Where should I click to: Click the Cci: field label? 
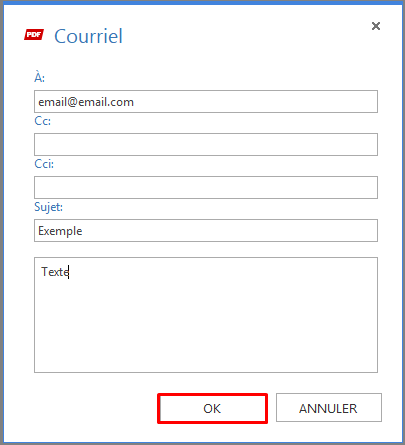[44, 164]
